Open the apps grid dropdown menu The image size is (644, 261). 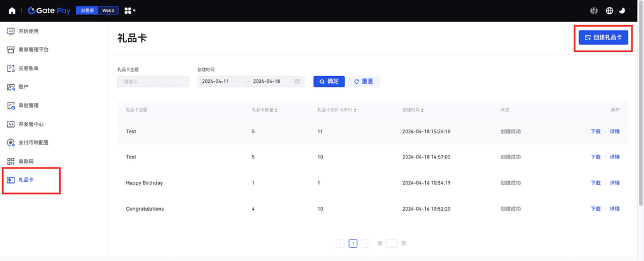[130, 11]
